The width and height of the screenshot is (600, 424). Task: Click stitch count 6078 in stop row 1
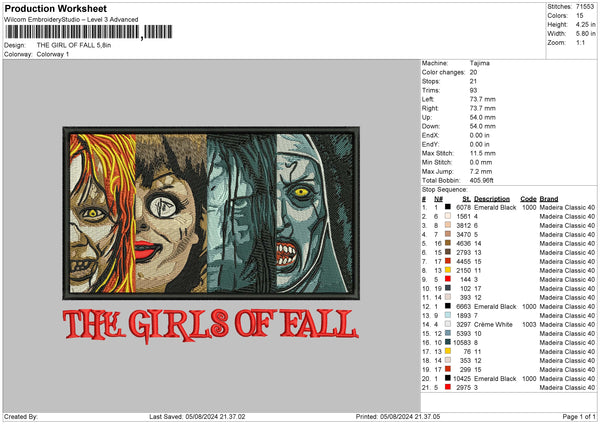pos(463,207)
